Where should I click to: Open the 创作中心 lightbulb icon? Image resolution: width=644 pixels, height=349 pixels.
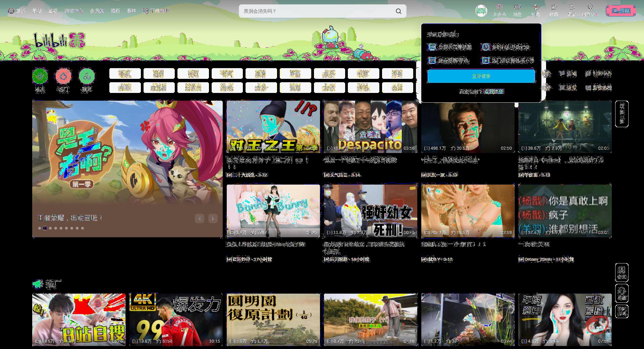click(590, 7)
